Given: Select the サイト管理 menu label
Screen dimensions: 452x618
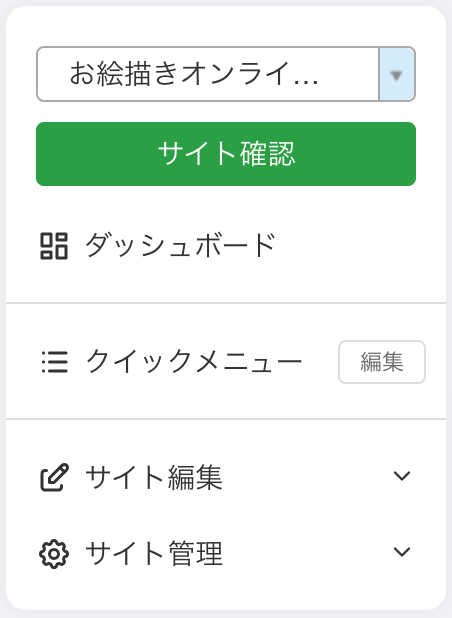Looking at the screenshot, I should 154,553.
